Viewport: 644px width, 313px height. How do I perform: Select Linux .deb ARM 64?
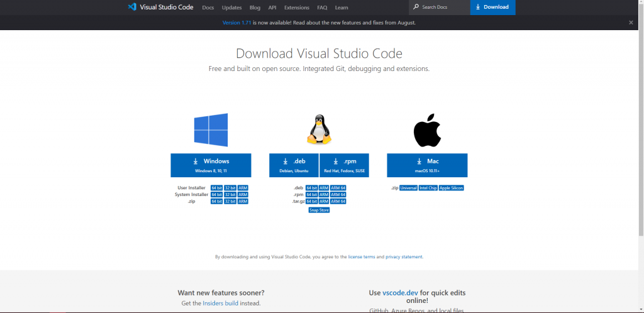pos(338,188)
